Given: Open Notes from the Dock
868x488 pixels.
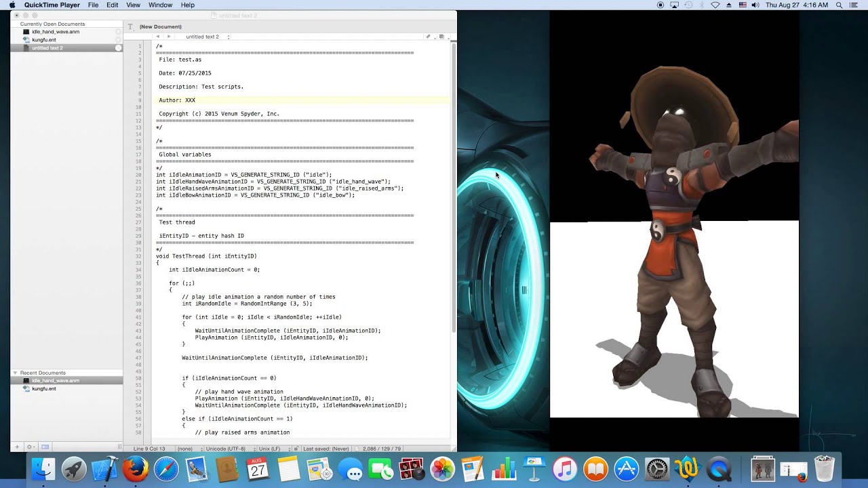Looking at the screenshot, I should (289, 469).
